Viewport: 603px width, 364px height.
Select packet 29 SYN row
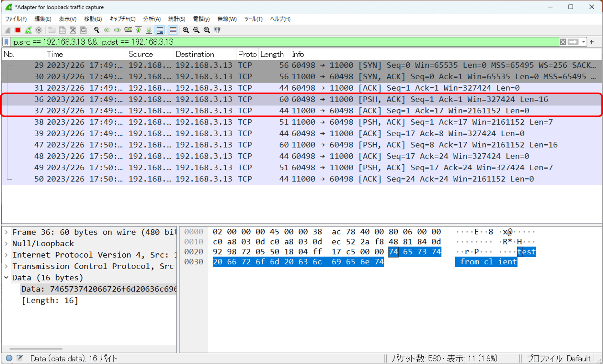coord(301,65)
